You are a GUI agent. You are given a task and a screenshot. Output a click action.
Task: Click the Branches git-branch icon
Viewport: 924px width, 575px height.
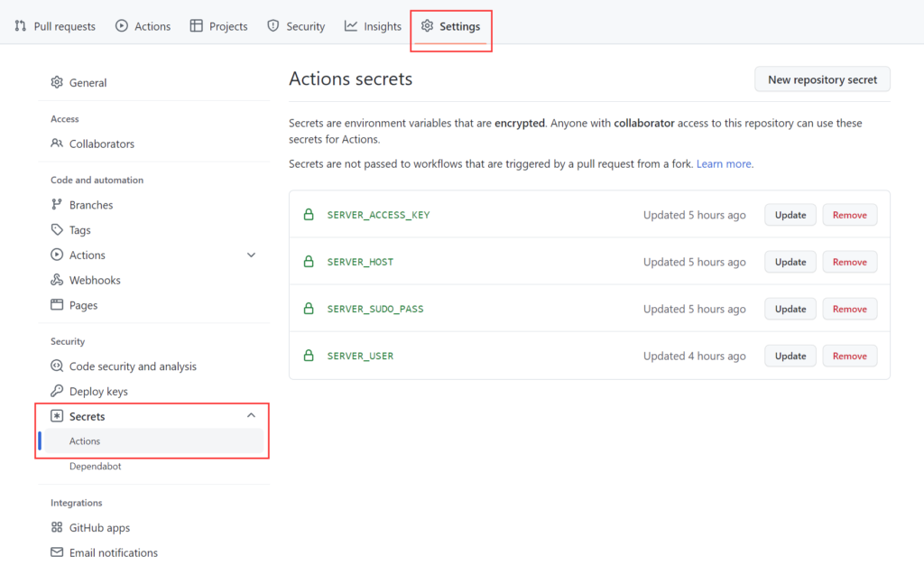(x=57, y=205)
